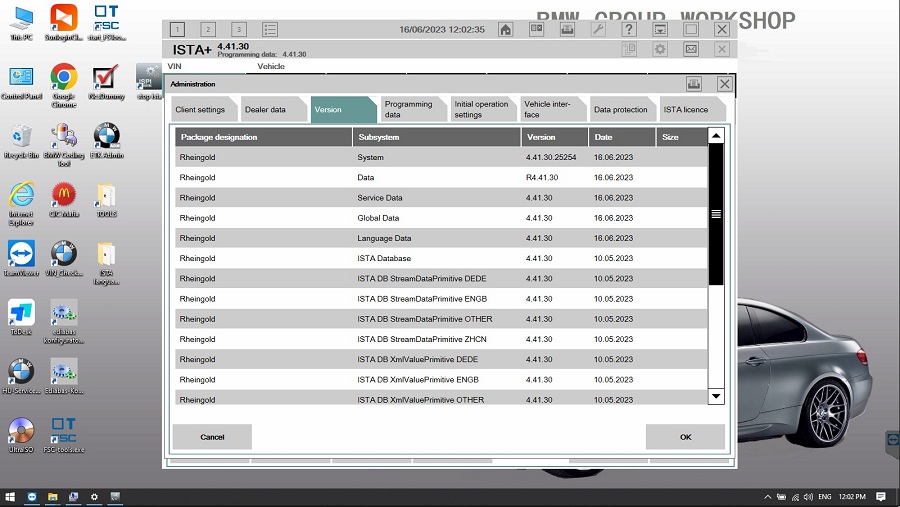Click the print icon in ISTA top toolbar
Viewport: 900px width, 507px height.
pyautogui.click(x=567, y=29)
